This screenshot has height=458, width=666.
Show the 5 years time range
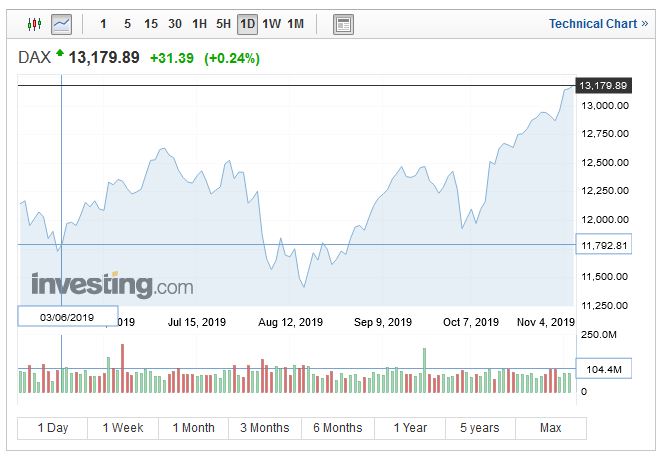[480, 428]
